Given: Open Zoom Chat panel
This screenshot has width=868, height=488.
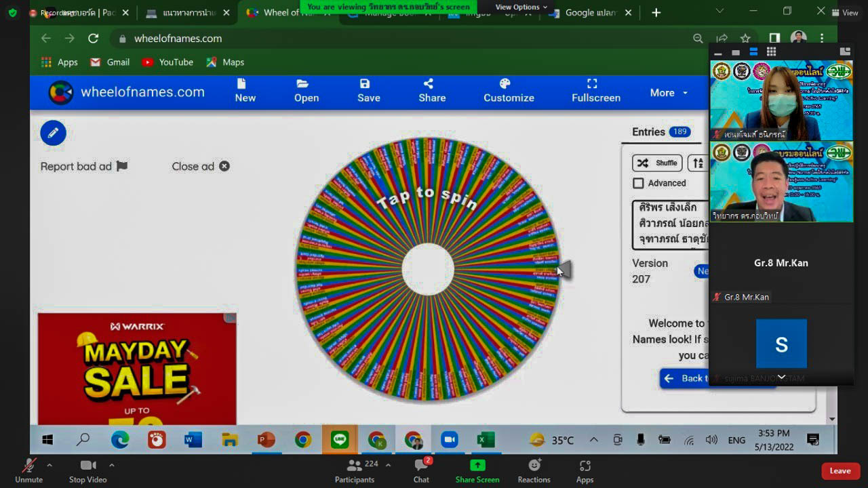Looking at the screenshot, I should click(x=421, y=470).
